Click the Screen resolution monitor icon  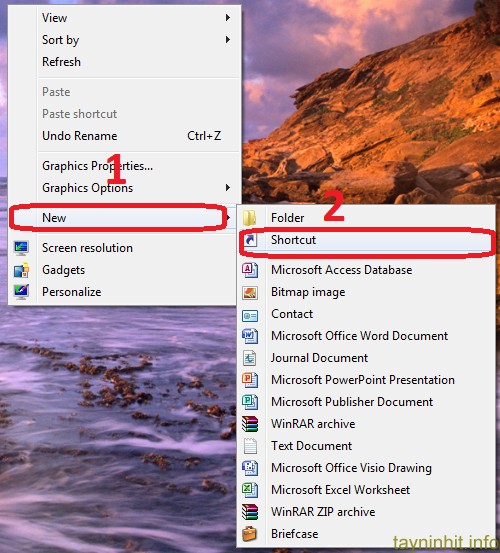tap(21, 248)
